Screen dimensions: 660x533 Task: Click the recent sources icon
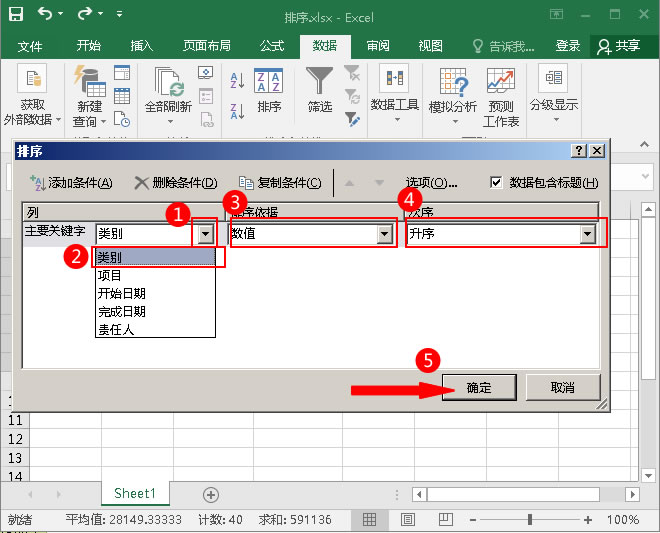pos(122,119)
